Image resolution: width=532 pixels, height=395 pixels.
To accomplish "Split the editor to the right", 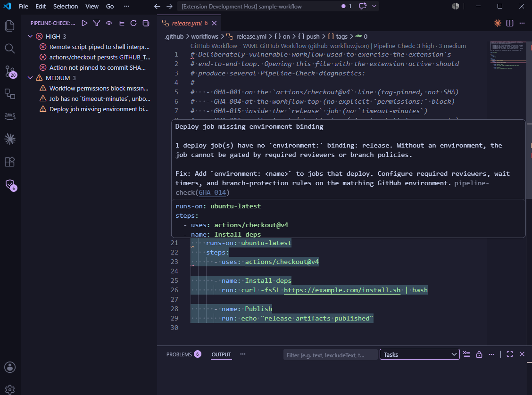I will (510, 23).
